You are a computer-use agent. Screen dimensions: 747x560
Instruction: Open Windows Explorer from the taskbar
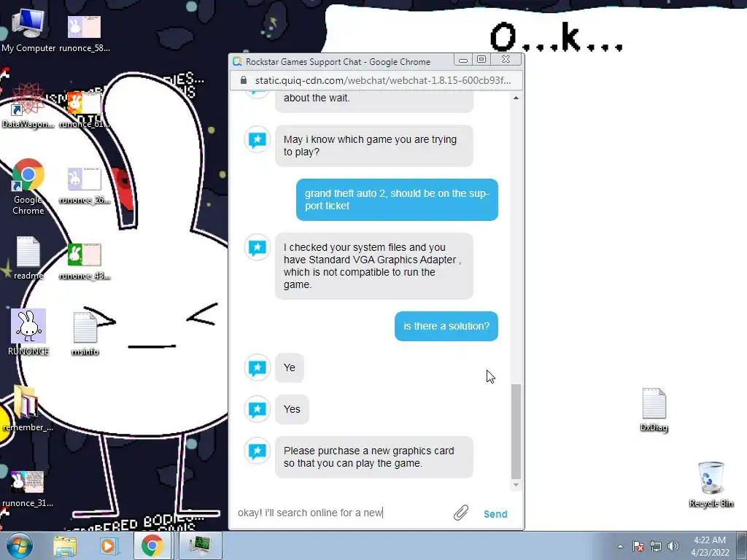65,545
